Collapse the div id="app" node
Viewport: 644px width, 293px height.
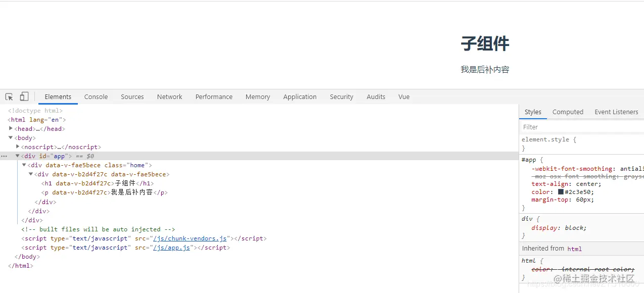pyautogui.click(x=18, y=156)
